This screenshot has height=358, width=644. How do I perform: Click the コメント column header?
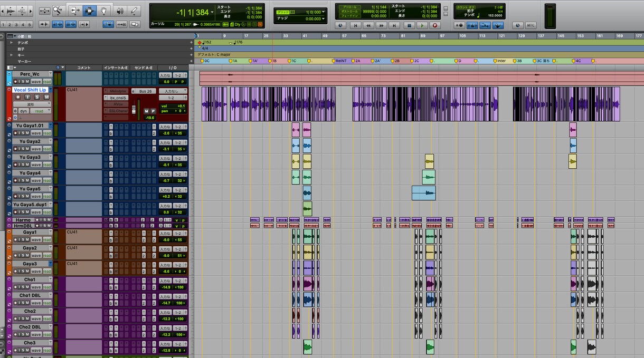[84, 67]
